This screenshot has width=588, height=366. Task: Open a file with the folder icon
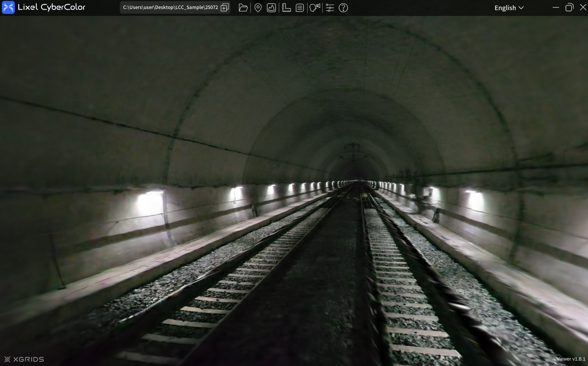243,8
